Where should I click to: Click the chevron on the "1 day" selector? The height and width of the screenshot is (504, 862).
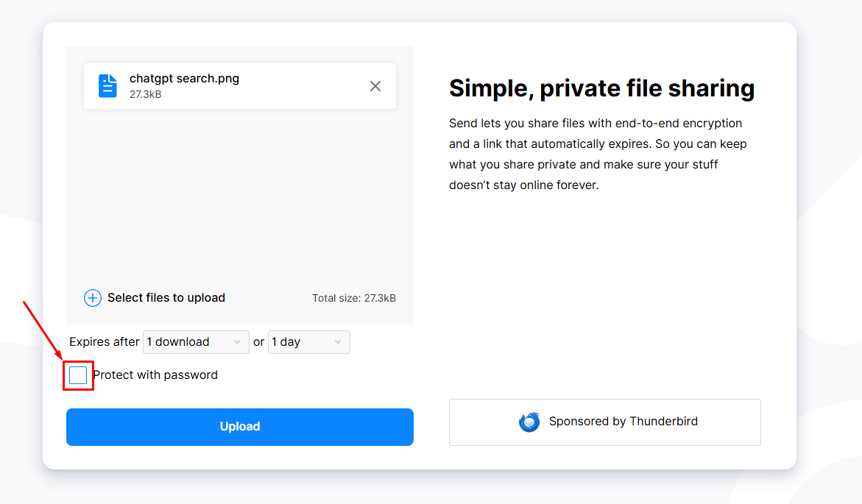[x=336, y=341]
